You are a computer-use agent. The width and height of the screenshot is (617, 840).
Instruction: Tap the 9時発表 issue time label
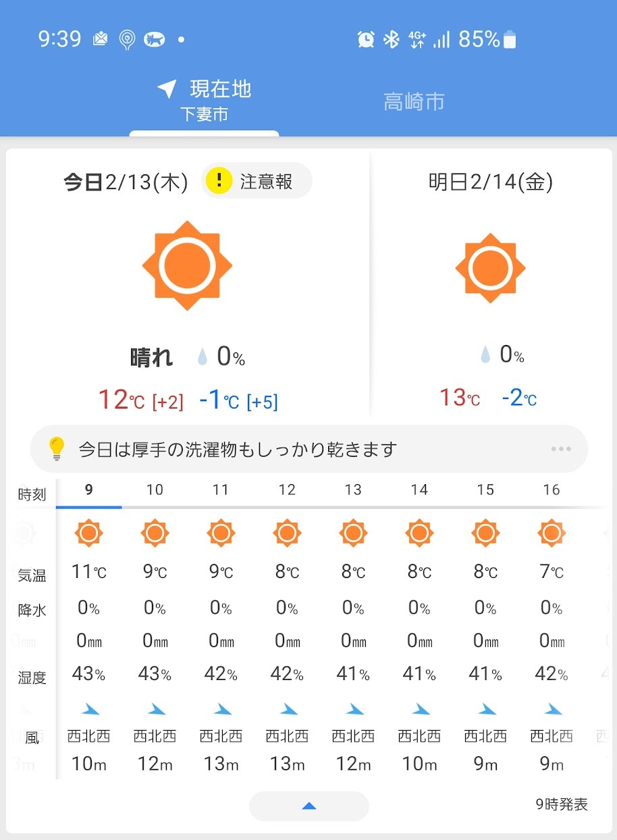coord(562,804)
